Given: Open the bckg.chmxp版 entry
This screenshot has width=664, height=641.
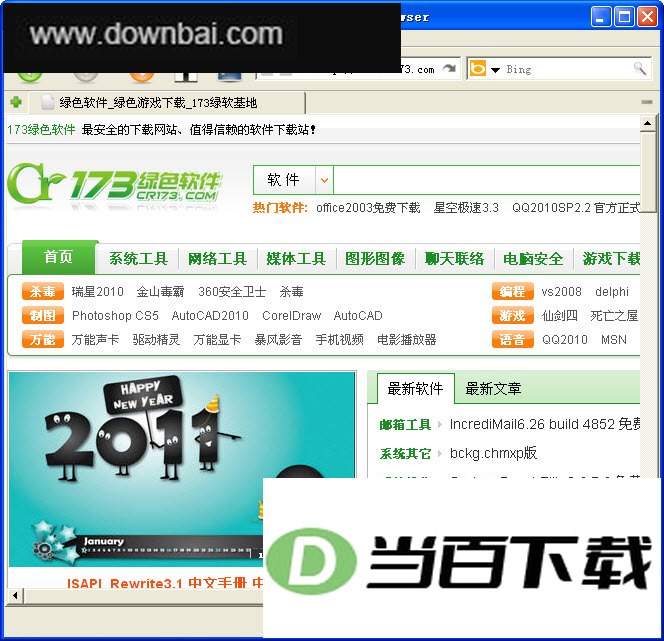Looking at the screenshot, I should coord(493,453).
